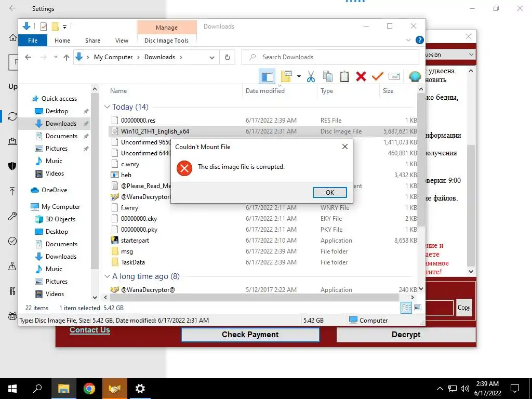
Task: Click the Contact Us link
Action: (89, 330)
